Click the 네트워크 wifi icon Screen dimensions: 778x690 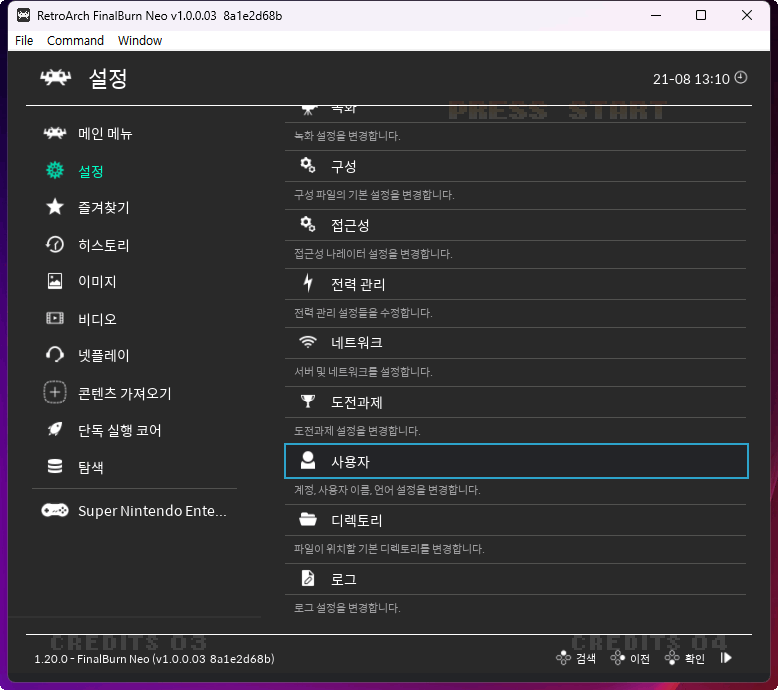(x=308, y=342)
